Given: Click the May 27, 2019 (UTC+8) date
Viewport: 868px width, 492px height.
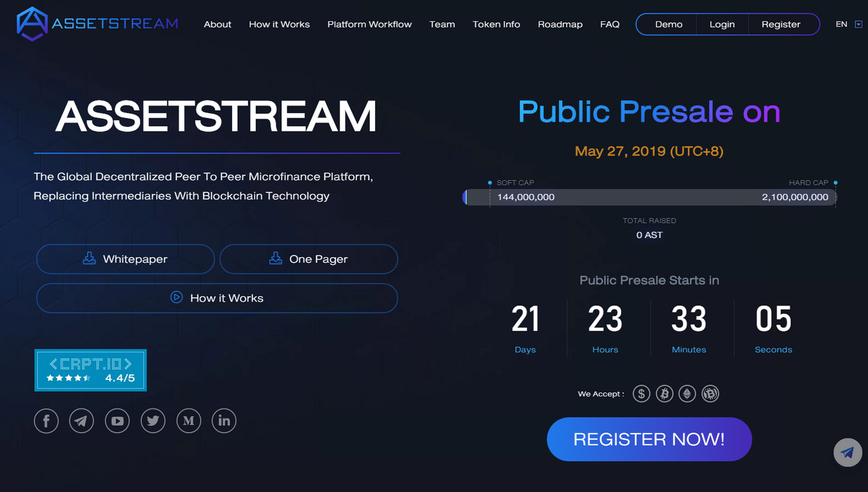Looking at the screenshot, I should (x=649, y=151).
